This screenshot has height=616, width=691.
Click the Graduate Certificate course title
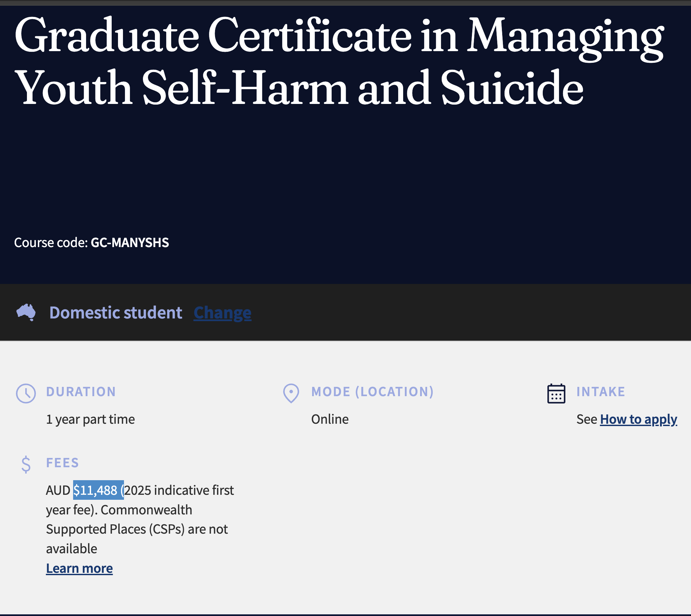[339, 61]
